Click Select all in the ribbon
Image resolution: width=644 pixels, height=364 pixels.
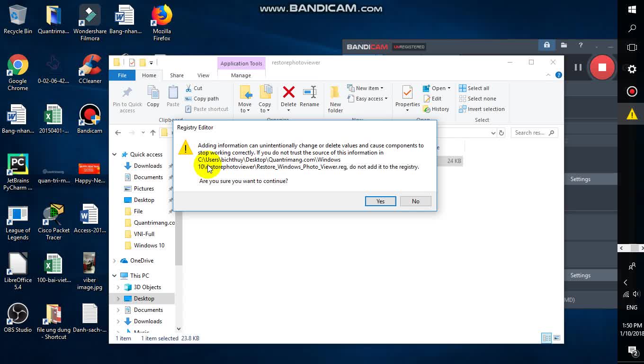tap(474, 88)
